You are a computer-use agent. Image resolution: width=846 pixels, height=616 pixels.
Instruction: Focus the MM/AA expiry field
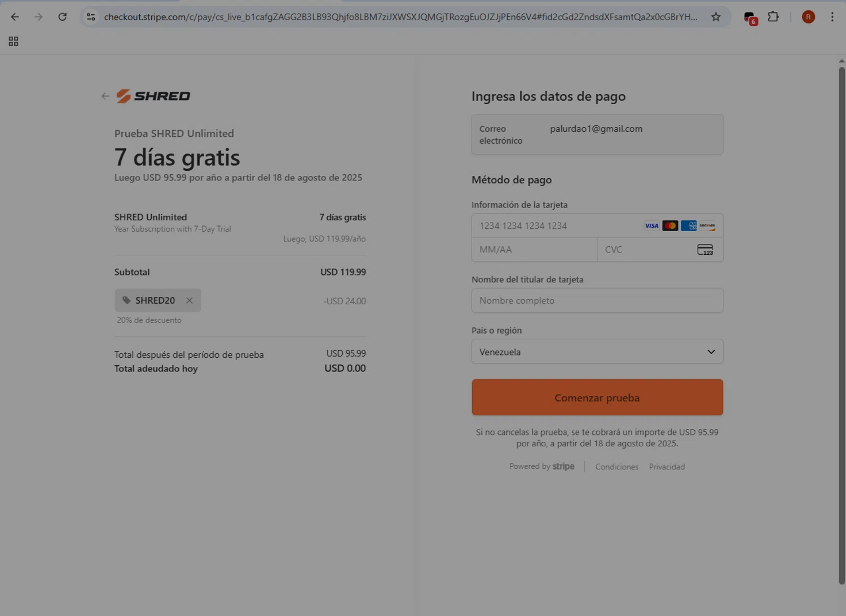point(534,250)
